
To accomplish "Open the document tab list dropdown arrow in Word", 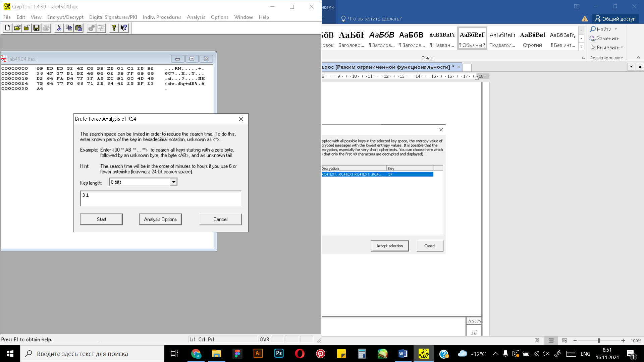I will pyautogui.click(x=631, y=67).
